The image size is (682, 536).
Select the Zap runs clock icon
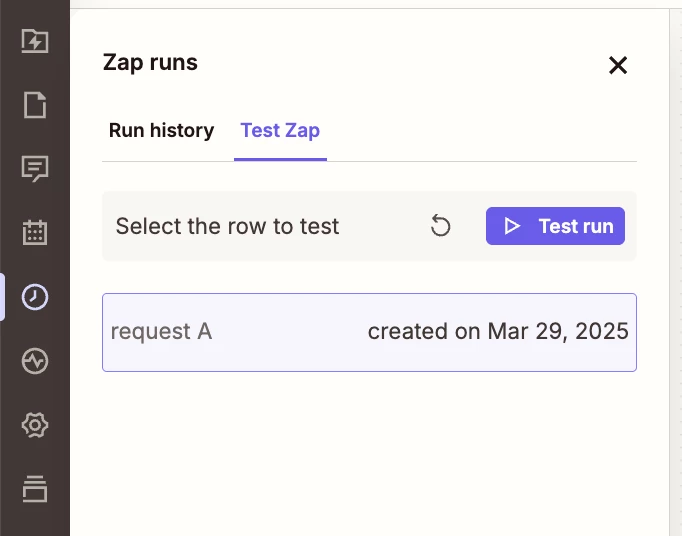(x=35, y=297)
